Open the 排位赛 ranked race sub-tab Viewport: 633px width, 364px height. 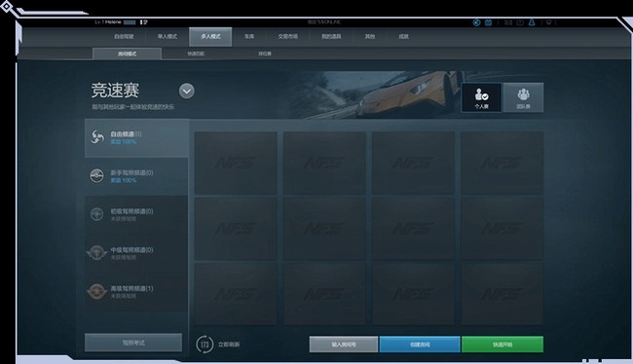click(x=265, y=54)
